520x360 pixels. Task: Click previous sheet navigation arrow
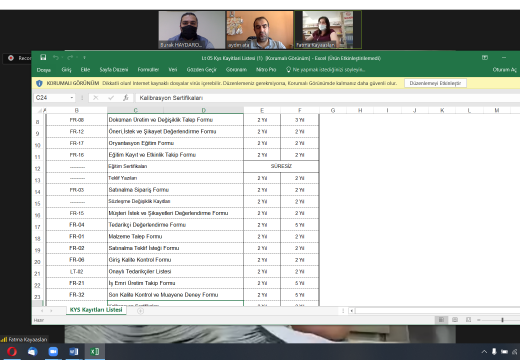point(42,311)
